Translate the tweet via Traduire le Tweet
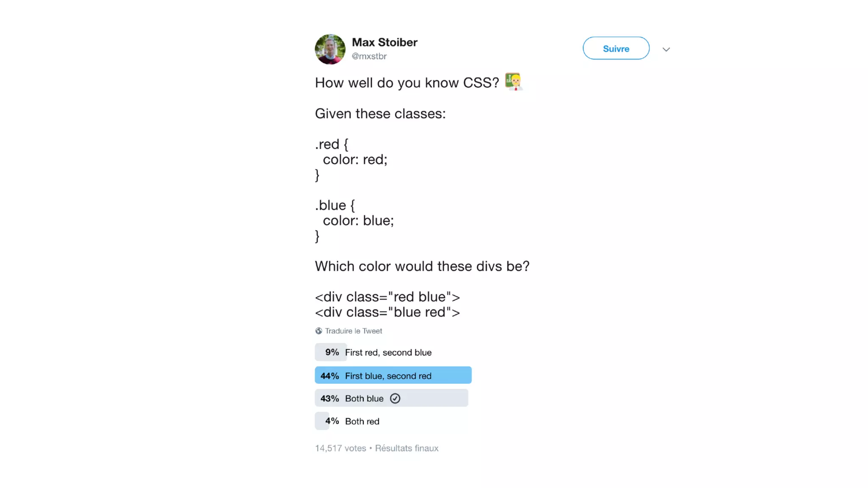This screenshot has height=488, width=868. pyautogui.click(x=353, y=331)
